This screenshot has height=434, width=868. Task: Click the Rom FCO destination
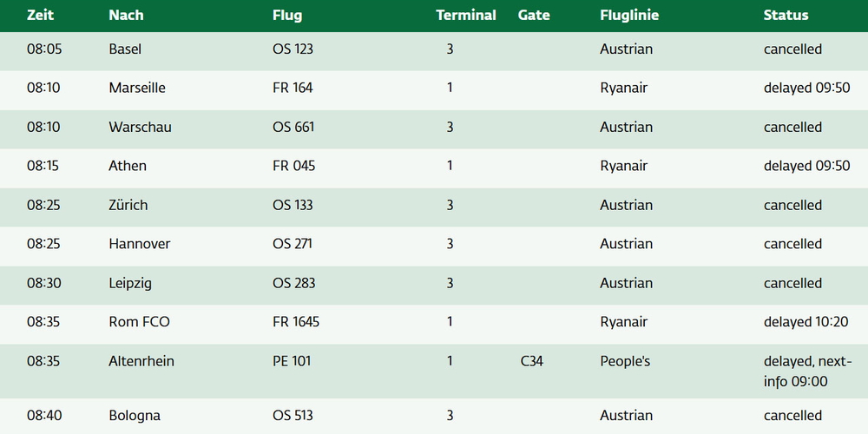139,322
